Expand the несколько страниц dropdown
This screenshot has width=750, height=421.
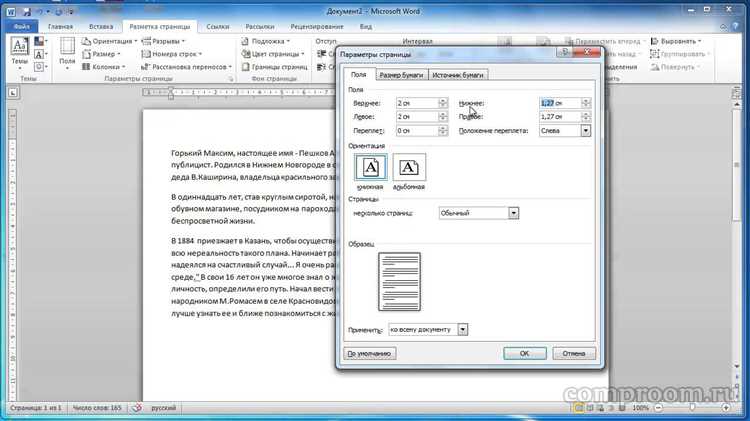[x=514, y=213]
